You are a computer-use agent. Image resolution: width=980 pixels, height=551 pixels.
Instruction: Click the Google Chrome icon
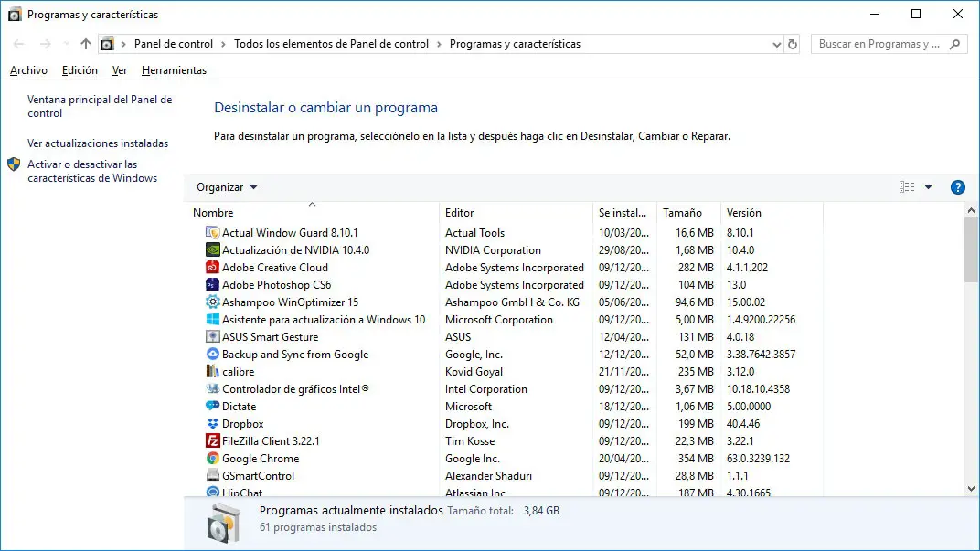212,459
